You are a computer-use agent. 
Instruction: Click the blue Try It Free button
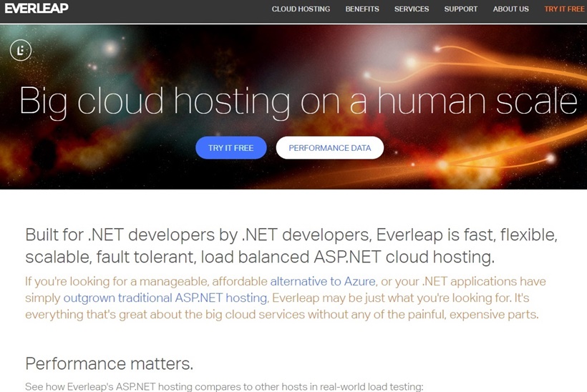(x=231, y=148)
